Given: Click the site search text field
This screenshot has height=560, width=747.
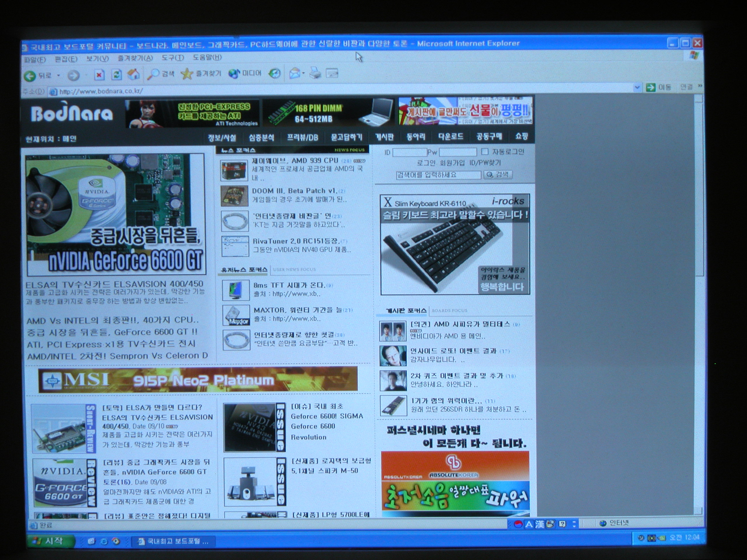Looking at the screenshot, I should tap(438, 175).
